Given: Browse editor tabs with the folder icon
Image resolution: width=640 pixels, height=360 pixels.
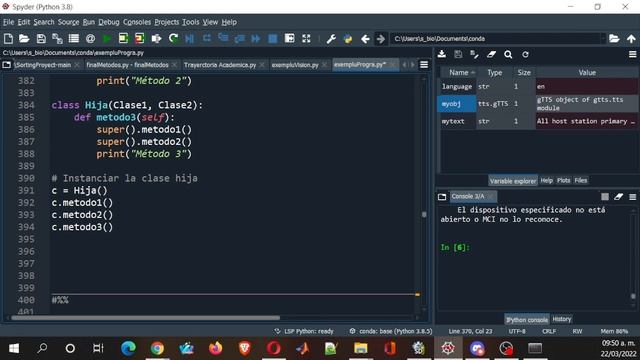Looking at the screenshot, I should click(x=7, y=64).
